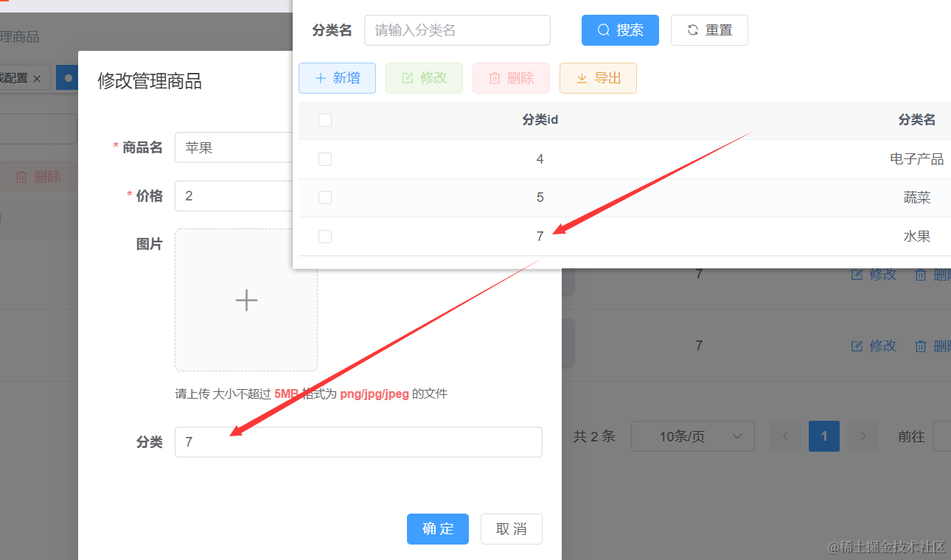Viewport: 951px width, 560px height.
Task: Click the download icon in 导出 button
Action: (x=581, y=78)
